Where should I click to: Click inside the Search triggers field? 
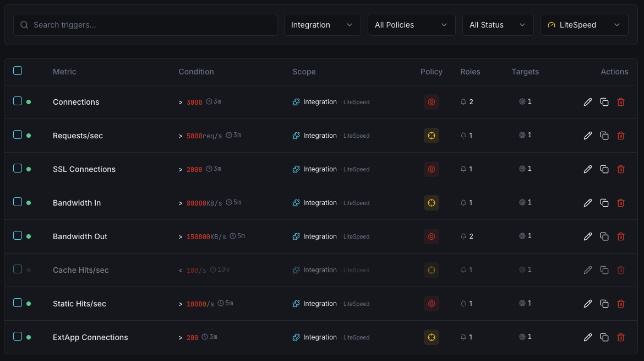[x=145, y=25]
